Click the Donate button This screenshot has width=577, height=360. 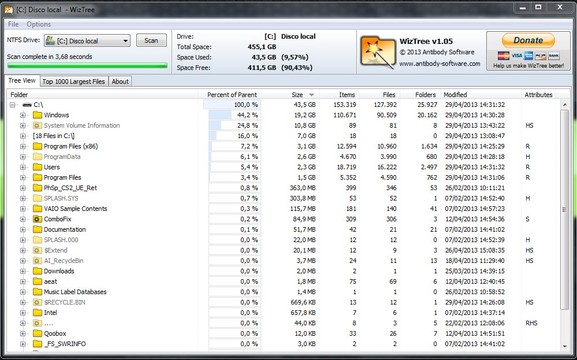coord(528,40)
